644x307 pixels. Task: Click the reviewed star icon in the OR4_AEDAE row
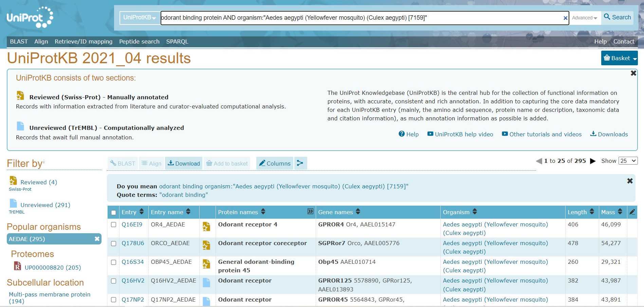point(206,226)
